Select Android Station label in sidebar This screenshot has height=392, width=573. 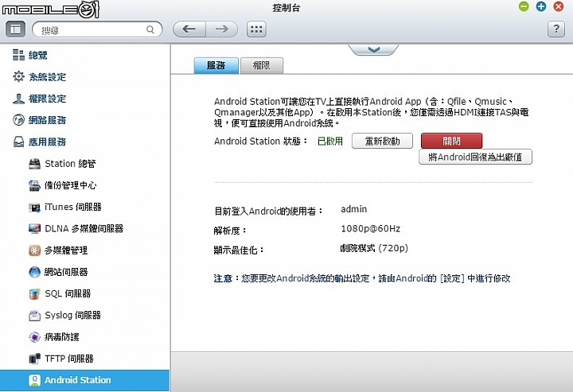(77, 380)
